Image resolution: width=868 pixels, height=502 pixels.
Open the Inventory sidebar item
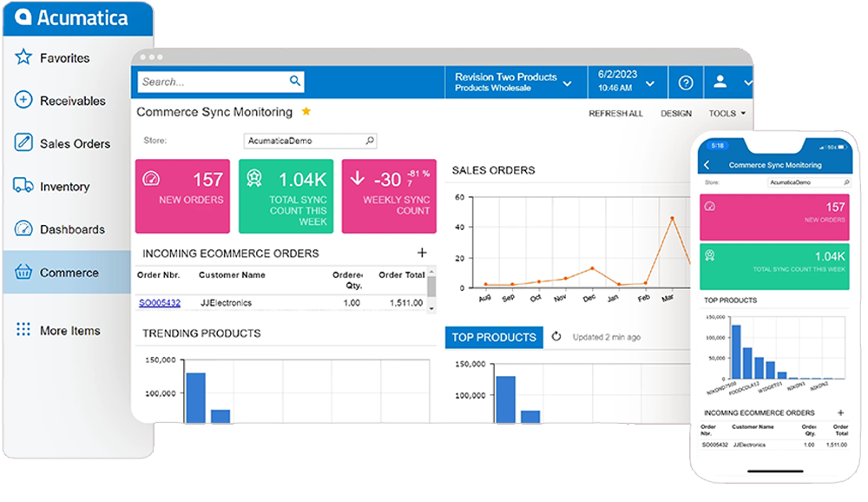pyautogui.click(x=67, y=186)
